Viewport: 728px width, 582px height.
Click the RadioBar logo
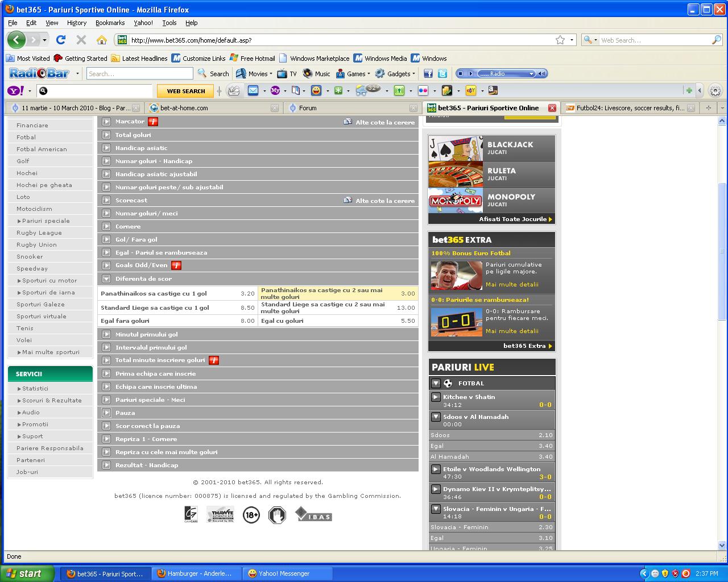coord(39,73)
